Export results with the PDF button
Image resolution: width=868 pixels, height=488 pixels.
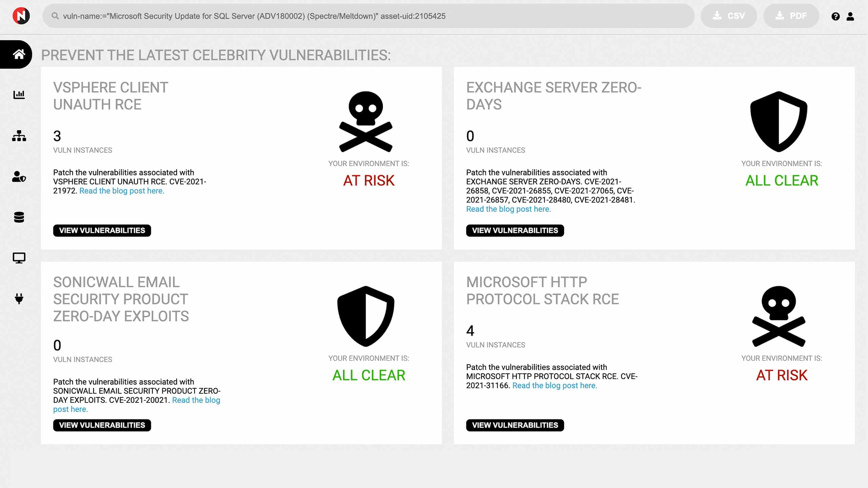pos(791,16)
